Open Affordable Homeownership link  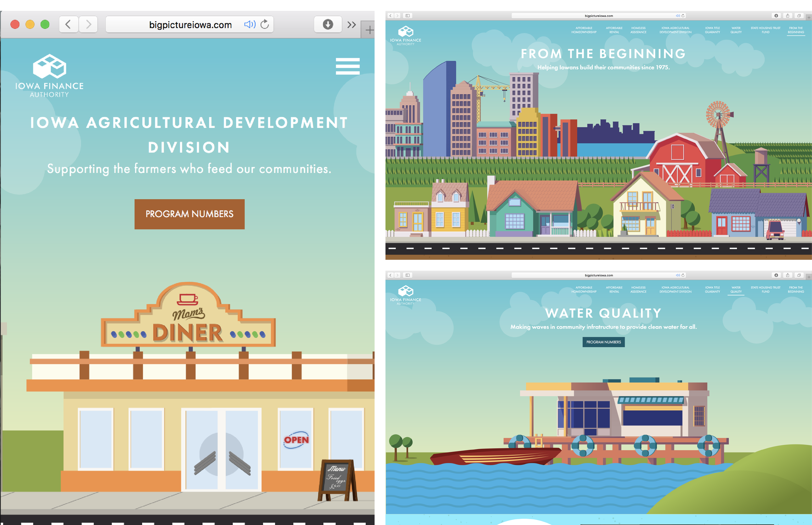coord(583,30)
